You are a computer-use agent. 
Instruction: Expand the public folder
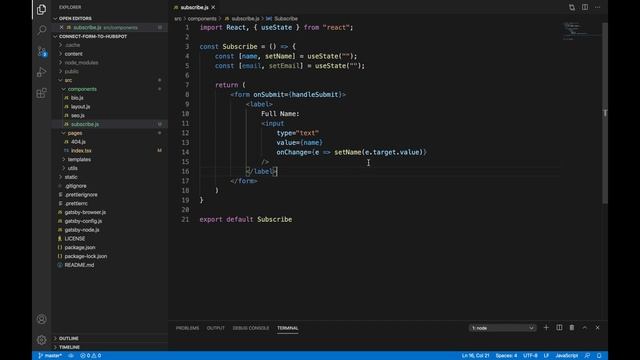[x=71, y=71]
